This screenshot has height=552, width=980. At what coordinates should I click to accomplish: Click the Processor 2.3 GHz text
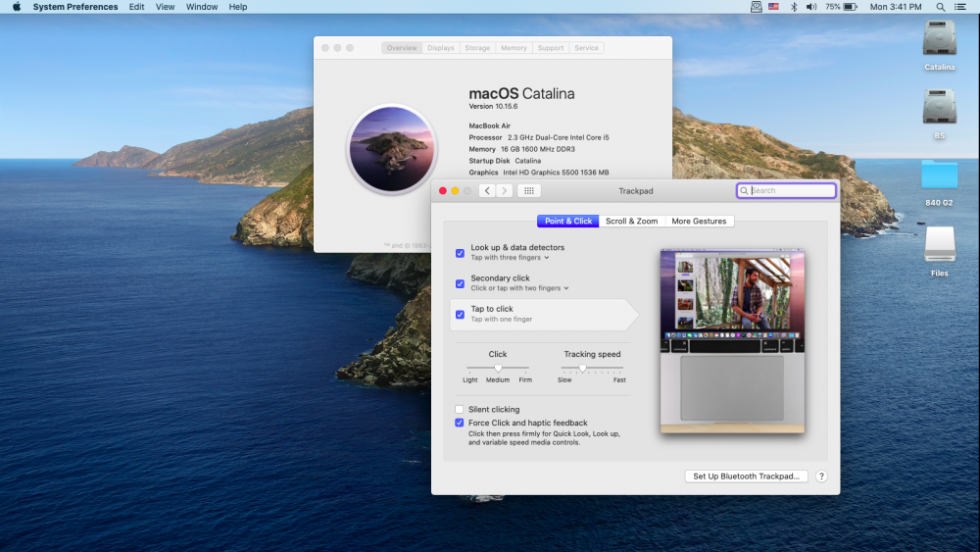pyautogui.click(x=539, y=137)
